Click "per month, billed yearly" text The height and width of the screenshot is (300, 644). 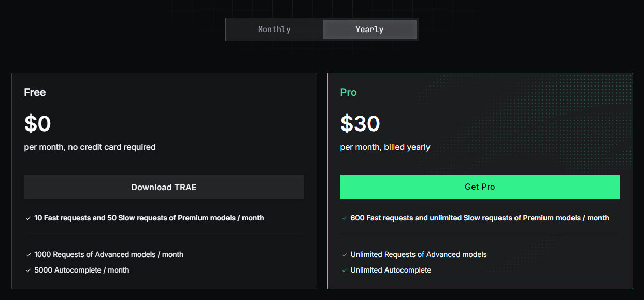(x=385, y=147)
